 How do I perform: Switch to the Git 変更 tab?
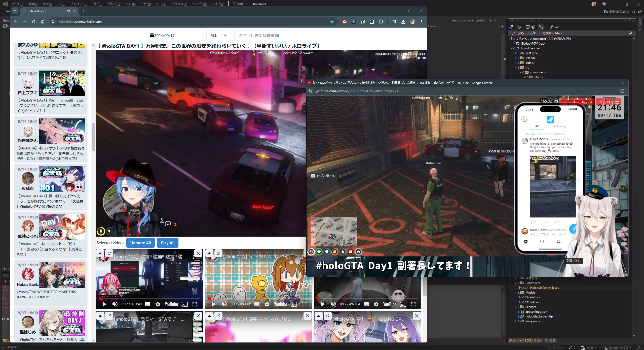(550, 340)
